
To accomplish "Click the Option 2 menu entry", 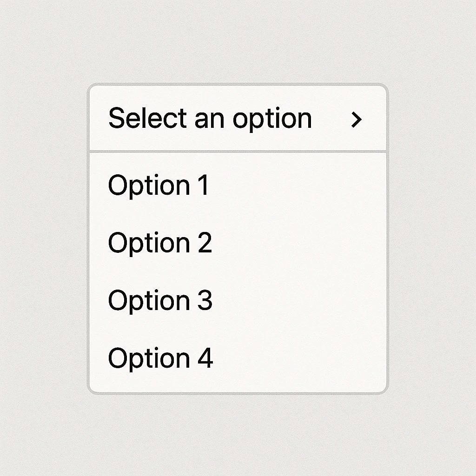I will pos(160,243).
